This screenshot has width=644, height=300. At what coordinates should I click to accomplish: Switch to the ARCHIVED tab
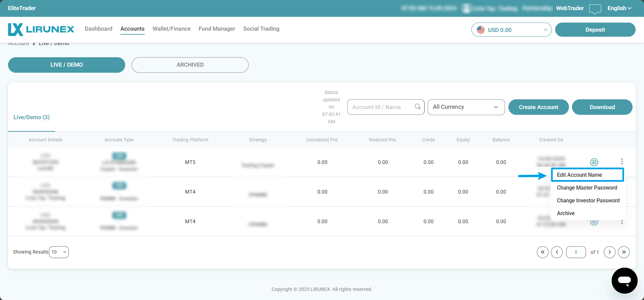(x=190, y=65)
